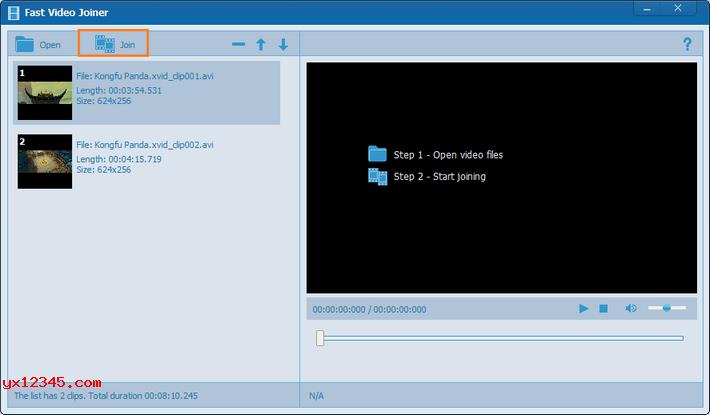Click the Open folder button in toolbar
710x415 pixels.
(38, 44)
